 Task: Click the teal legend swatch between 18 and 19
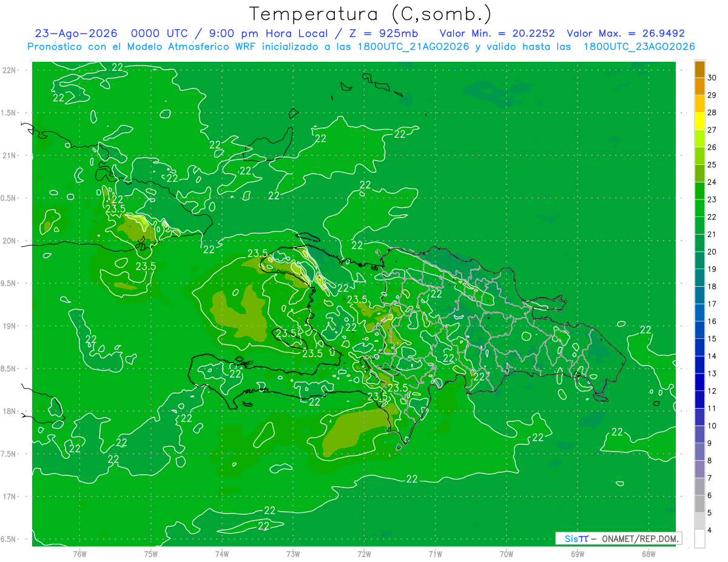699,278
